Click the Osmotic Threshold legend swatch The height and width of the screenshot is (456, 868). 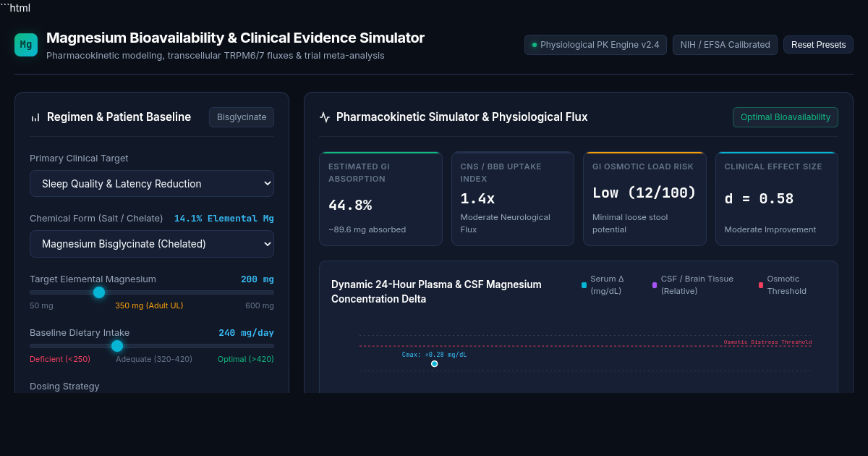point(761,285)
